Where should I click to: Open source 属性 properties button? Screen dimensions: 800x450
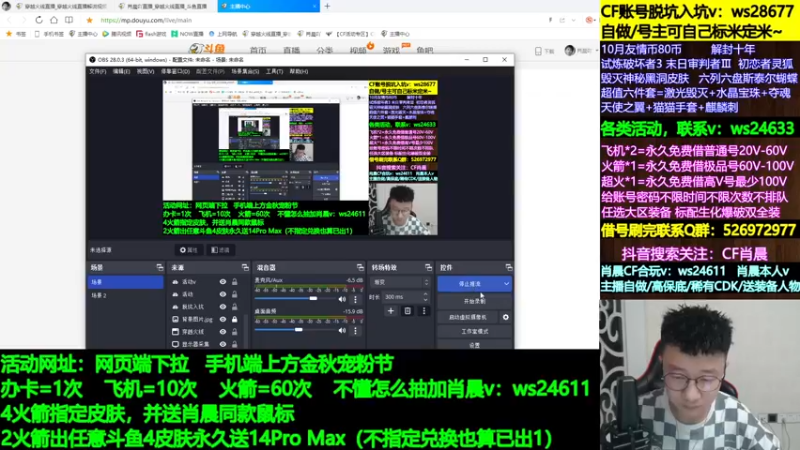click(189, 250)
